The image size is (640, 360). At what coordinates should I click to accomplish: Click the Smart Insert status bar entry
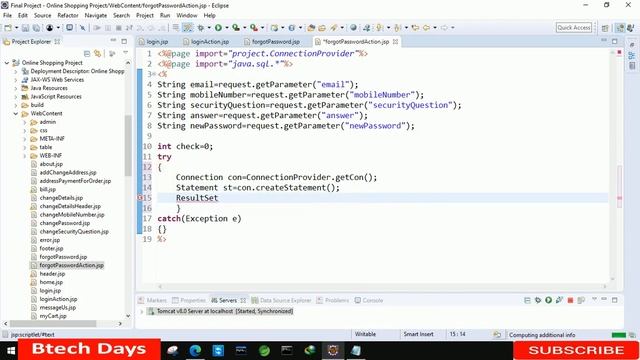tap(418, 334)
